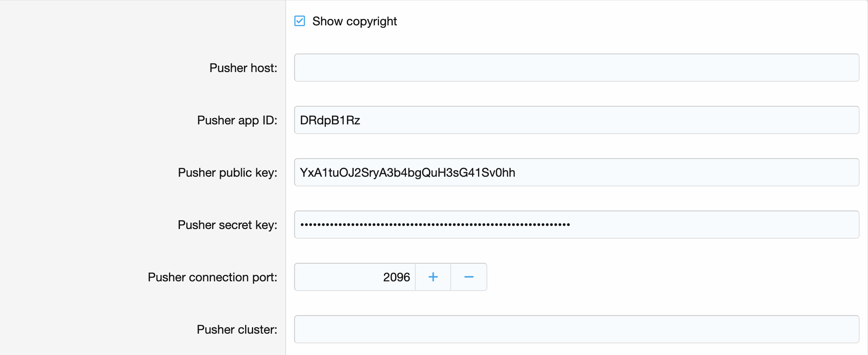
Task: Click the Show copyright text label
Action: click(x=355, y=21)
